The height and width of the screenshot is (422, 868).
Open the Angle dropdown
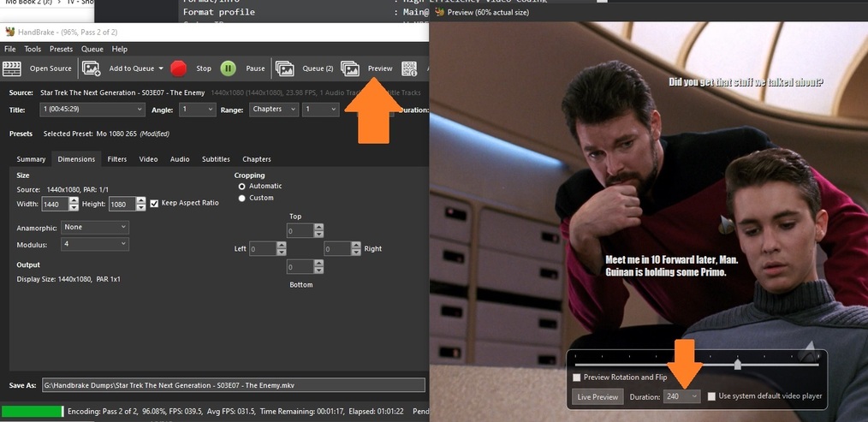(198, 110)
